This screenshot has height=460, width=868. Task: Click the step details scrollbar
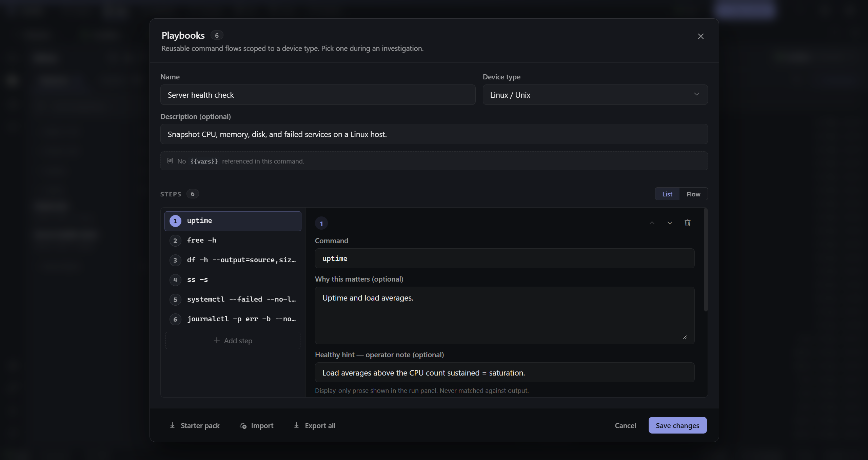coord(706,260)
